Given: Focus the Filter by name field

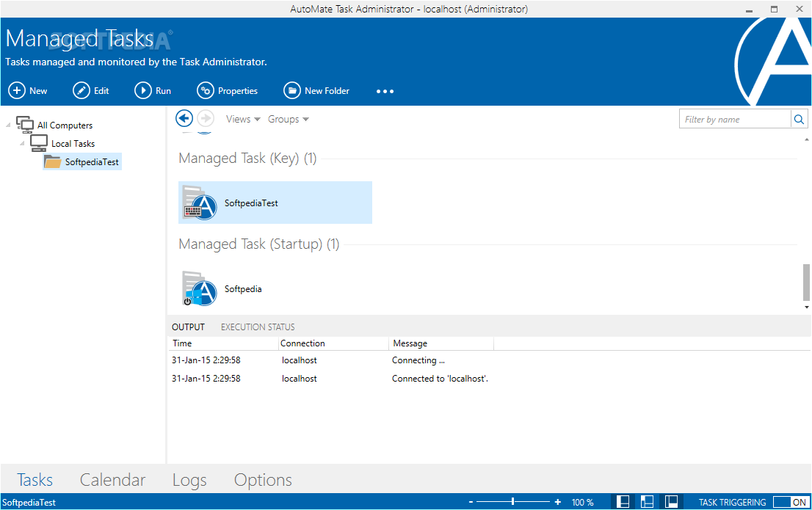Looking at the screenshot, I should 735,119.
